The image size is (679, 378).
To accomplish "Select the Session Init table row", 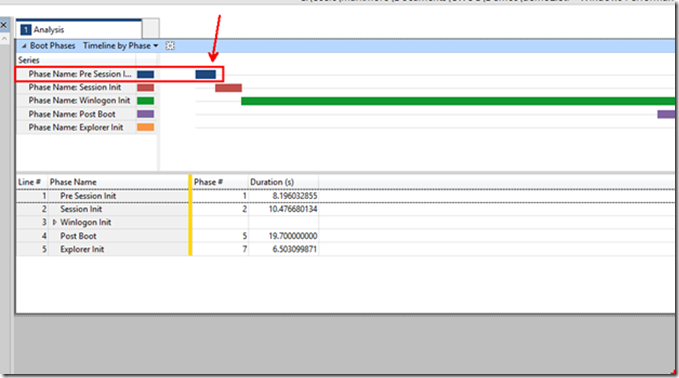I will tap(345, 209).
